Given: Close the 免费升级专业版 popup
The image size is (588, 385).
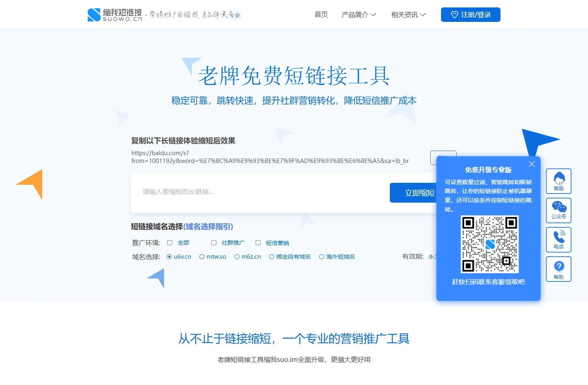Looking at the screenshot, I should coord(531,164).
